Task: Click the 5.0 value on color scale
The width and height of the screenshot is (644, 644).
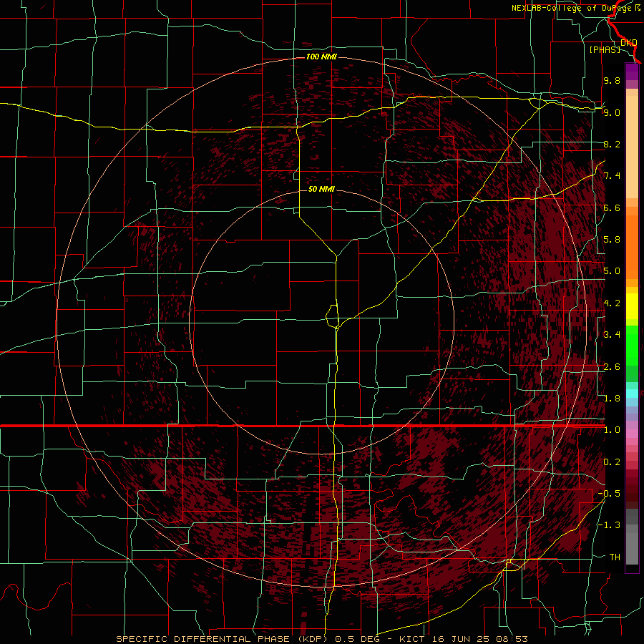Action: 612,271
